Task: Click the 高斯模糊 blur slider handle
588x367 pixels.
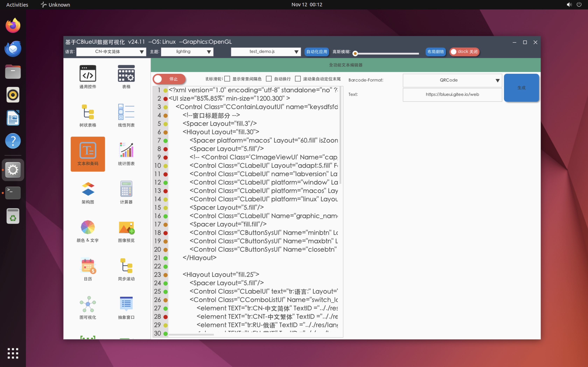Action: click(x=355, y=53)
